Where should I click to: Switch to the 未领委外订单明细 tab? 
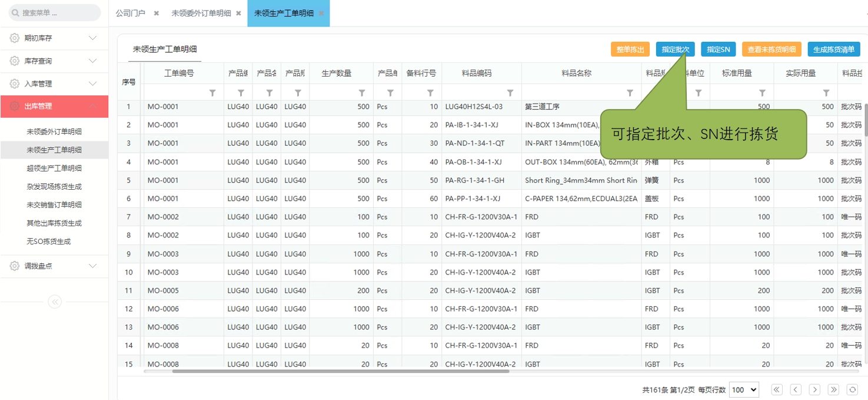(x=201, y=13)
